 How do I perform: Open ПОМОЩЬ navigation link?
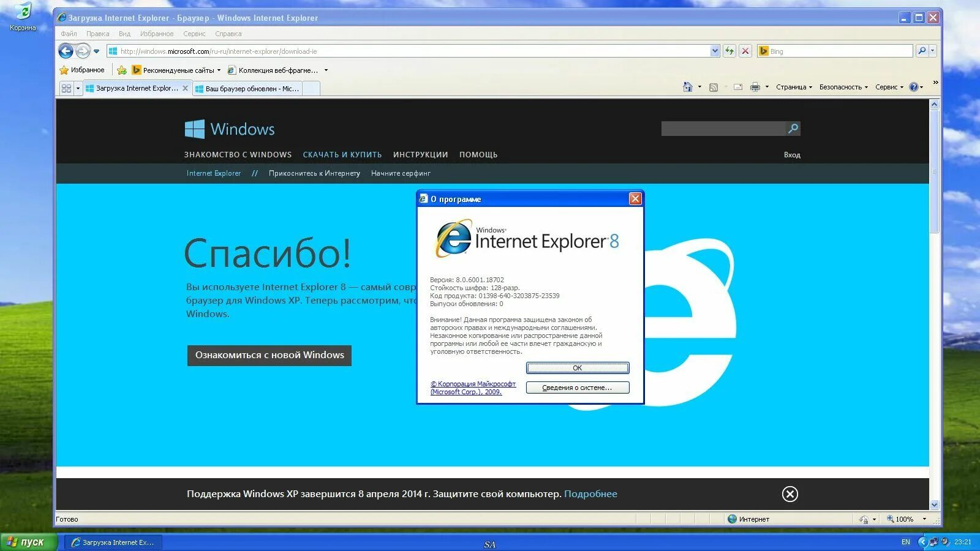478,155
